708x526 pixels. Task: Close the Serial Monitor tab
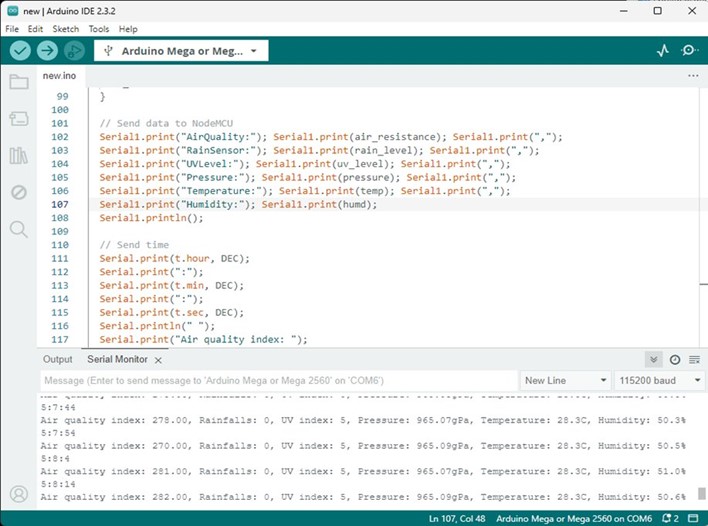(x=158, y=360)
